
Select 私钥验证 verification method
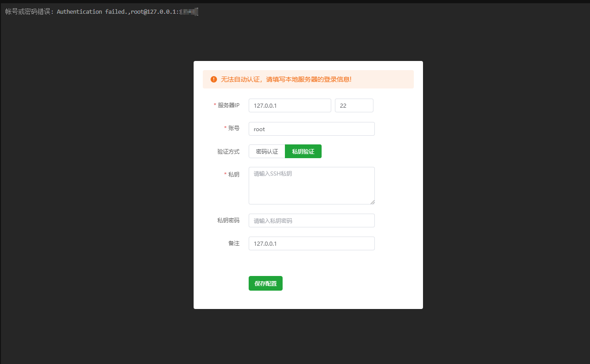pos(303,151)
